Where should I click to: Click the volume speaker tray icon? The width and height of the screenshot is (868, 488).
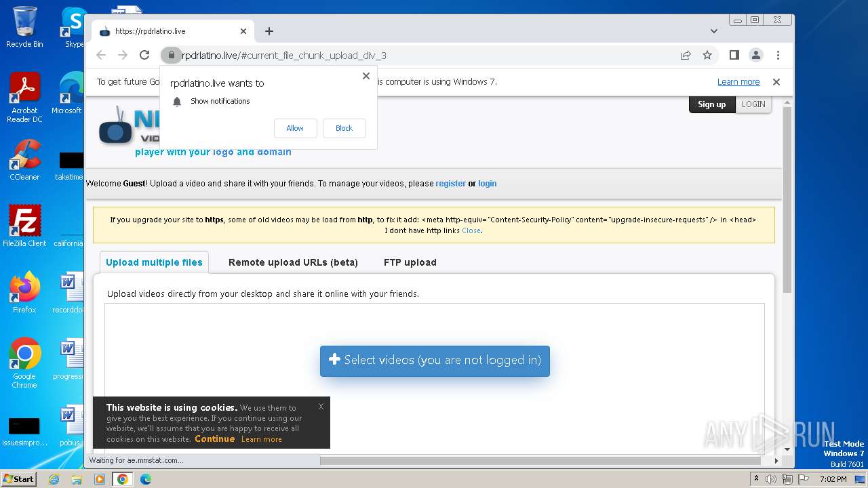[771, 479]
